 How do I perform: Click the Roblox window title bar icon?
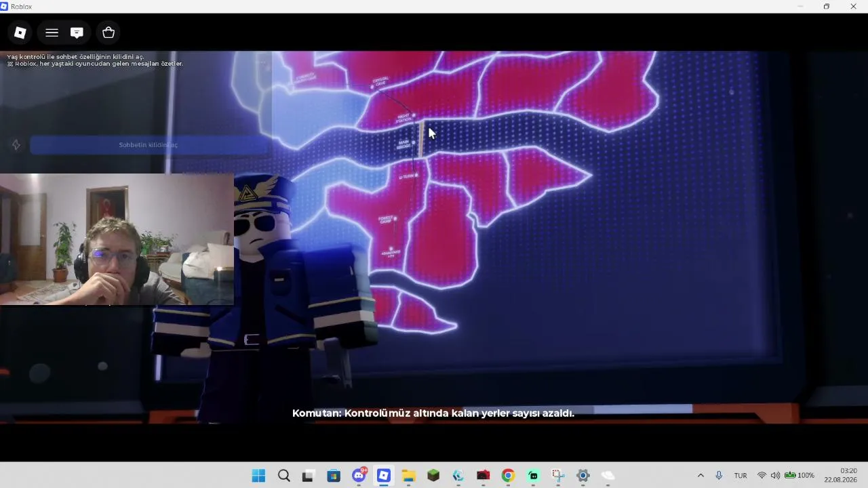(x=5, y=6)
